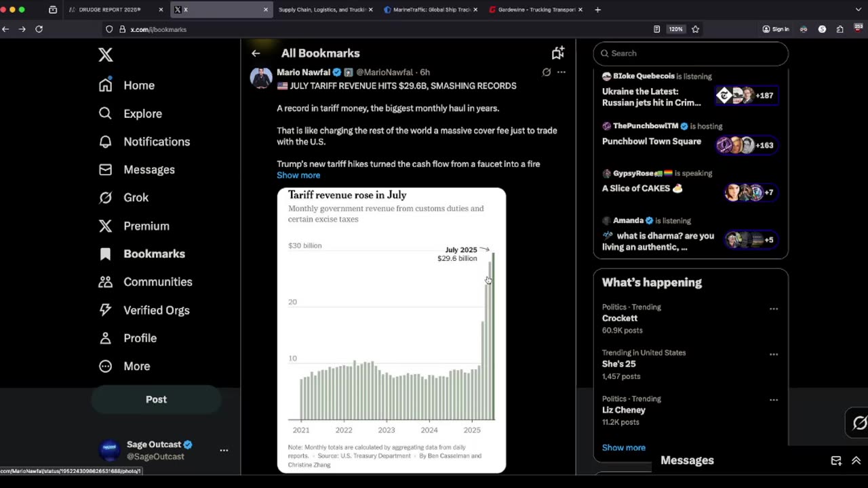Open Home from the X sidebar
Viewport: 868px width, 488px height.
click(x=127, y=85)
